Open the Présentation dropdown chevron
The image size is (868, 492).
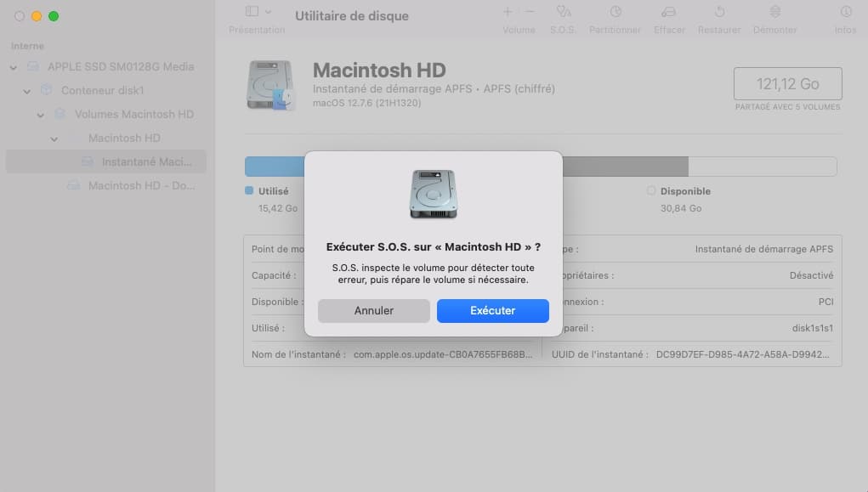tap(269, 12)
